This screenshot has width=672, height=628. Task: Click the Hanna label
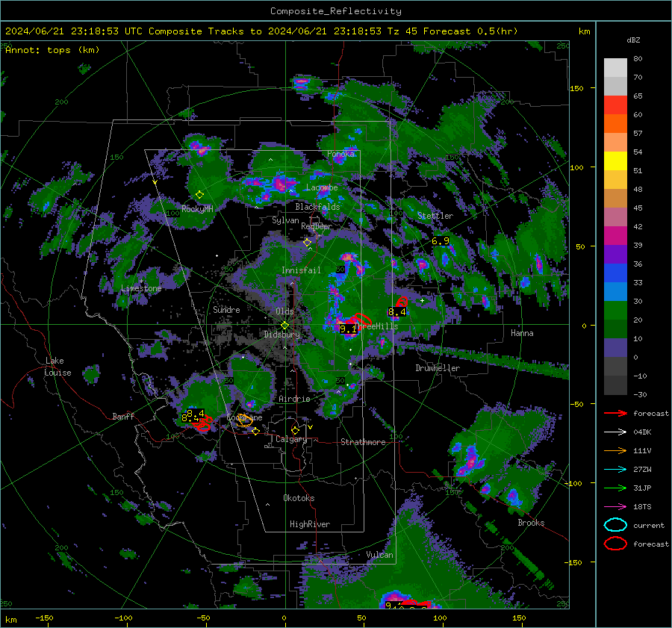coord(522,333)
